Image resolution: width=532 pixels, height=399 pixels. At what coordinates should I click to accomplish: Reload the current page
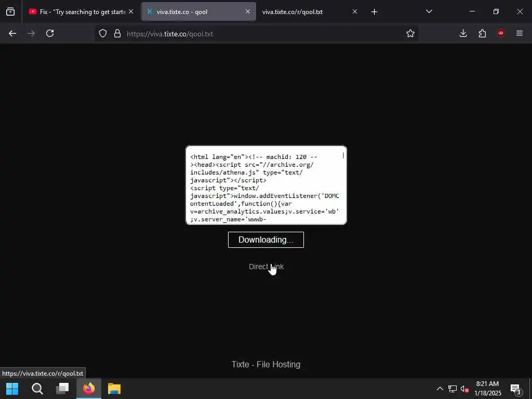[50, 33]
